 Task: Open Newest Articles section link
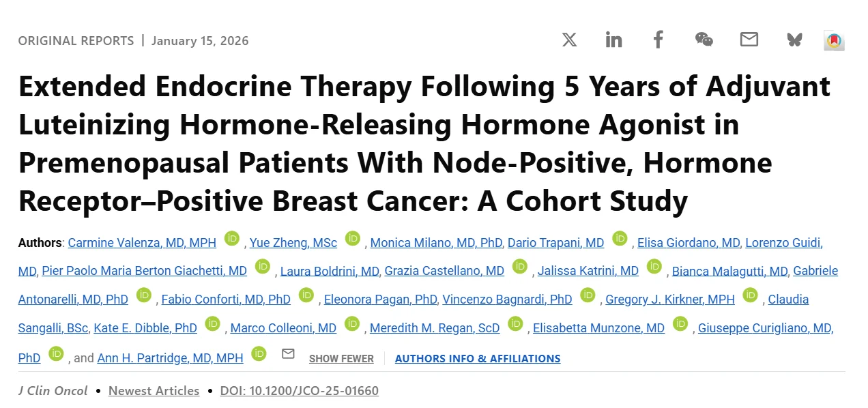pyautogui.click(x=154, y=391)
